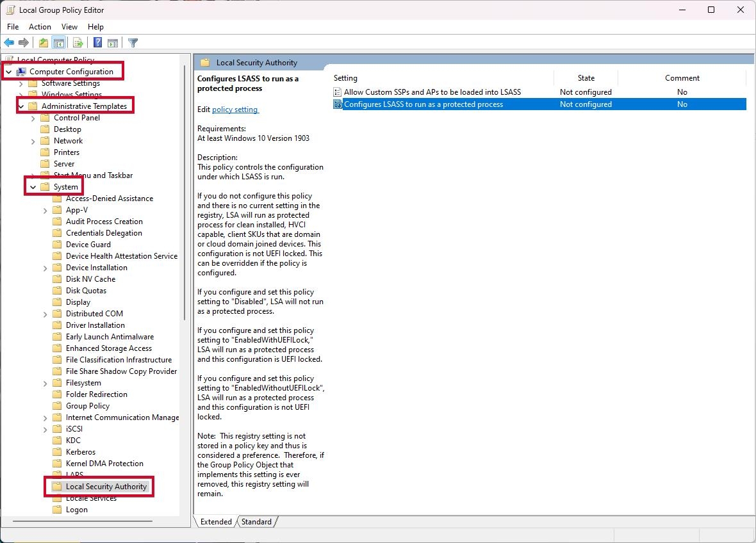This screenshot has width=756, height=543.
Task: Open the Action menu
Action: click(x=40, y=27)
